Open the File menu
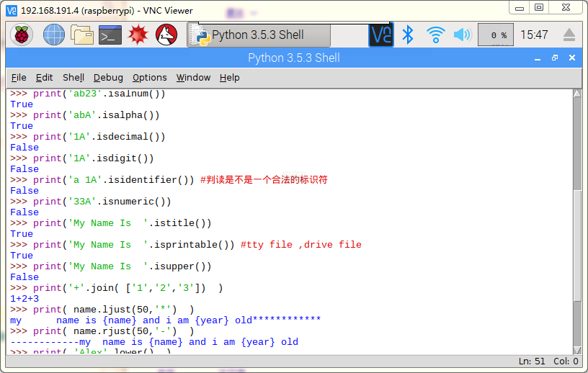The height and width of the screenshot is (373, 588). [x=19, y=78]
